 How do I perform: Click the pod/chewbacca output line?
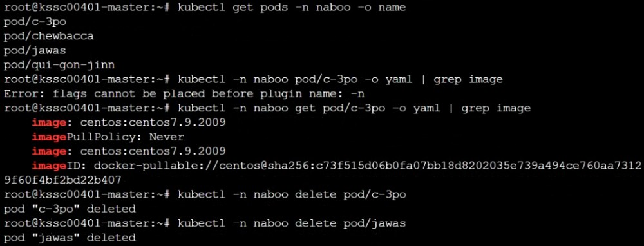48,36
